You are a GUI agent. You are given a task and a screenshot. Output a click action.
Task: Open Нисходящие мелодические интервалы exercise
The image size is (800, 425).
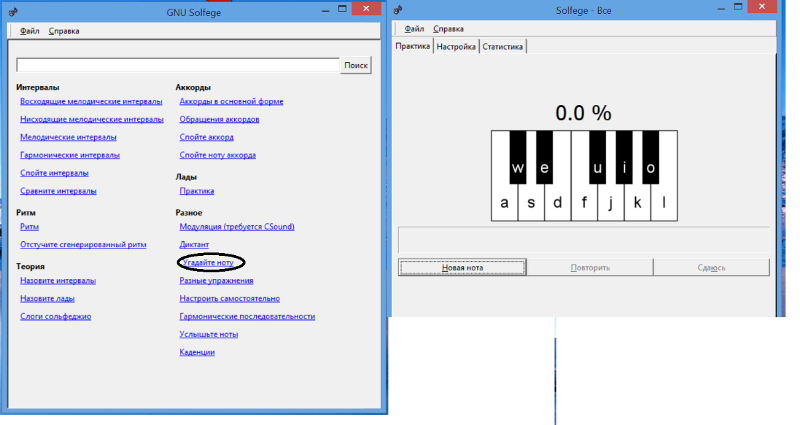pyautogui.click(x=92, y=119)
